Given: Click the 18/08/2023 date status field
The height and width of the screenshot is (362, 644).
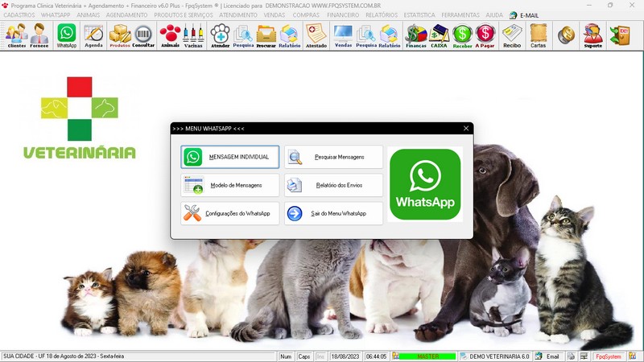Looking at the screenshot, I should (x=345, y=356).
